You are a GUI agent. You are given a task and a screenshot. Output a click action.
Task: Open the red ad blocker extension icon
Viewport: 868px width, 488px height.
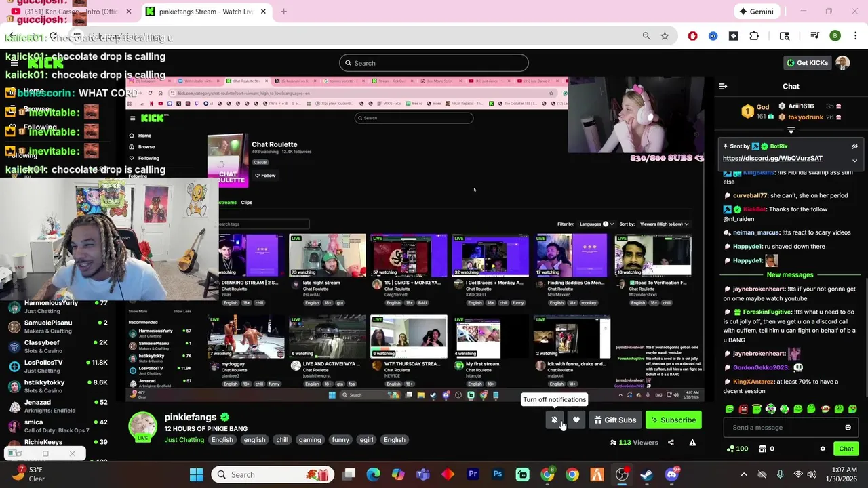[x=692, y=36]
